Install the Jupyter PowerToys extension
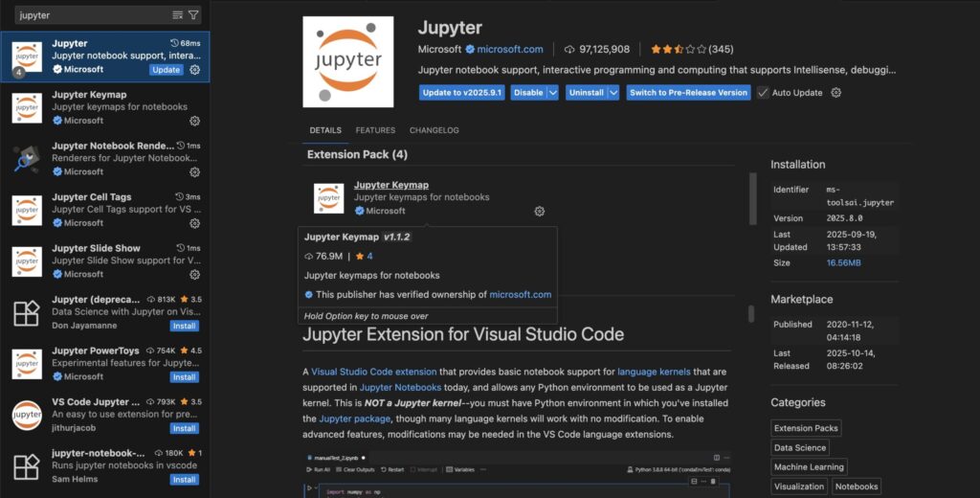 (x=185, y=376)
